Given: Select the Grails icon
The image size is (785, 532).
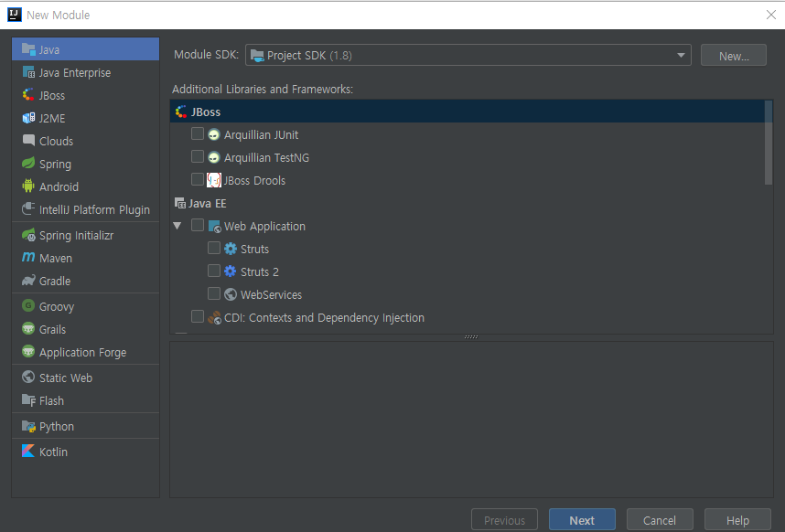Looking at the screenshot, I should pyautogui.click(x=28, y=329).
